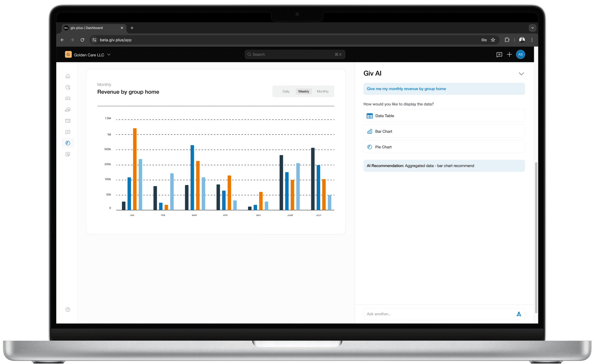This screenshot has width=594, height=364.
Task: Expand the Golden Care LLC organization dropdown
Action: [x=109, y=55]
